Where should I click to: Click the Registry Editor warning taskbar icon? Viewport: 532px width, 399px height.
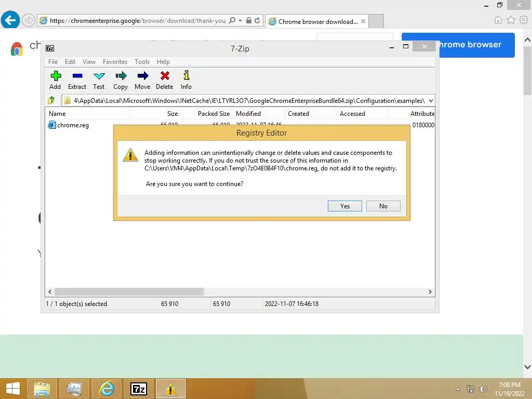pos(170,389)
